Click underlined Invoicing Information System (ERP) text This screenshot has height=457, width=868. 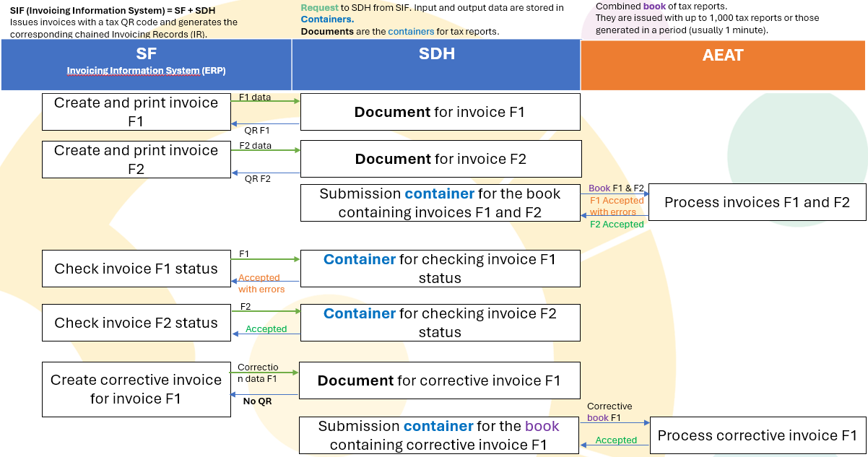coord(146,71)
